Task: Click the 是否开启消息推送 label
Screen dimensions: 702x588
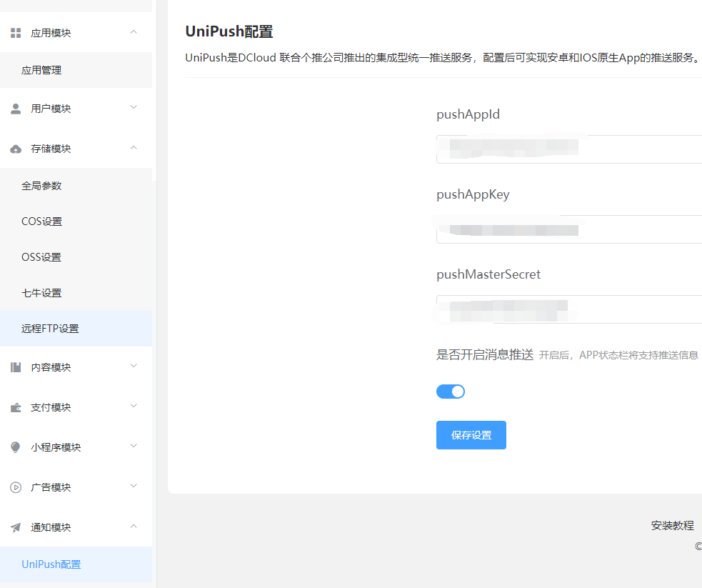Action: [x=485, y=354]
